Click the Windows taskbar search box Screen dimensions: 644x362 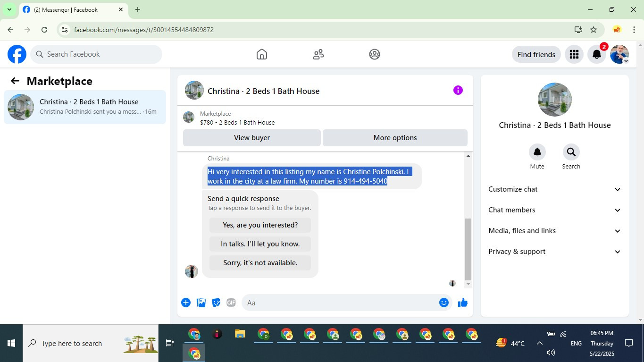tap(91, 343)
